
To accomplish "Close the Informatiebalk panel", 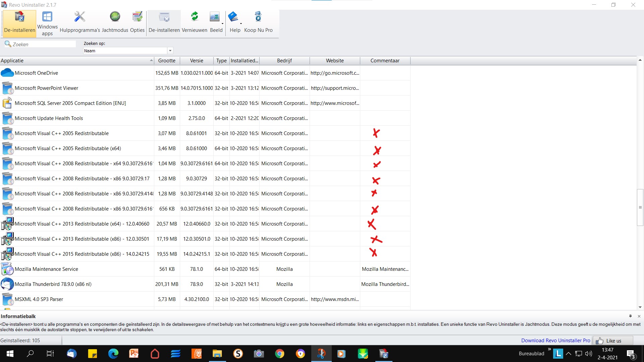I will click(639, 316).
